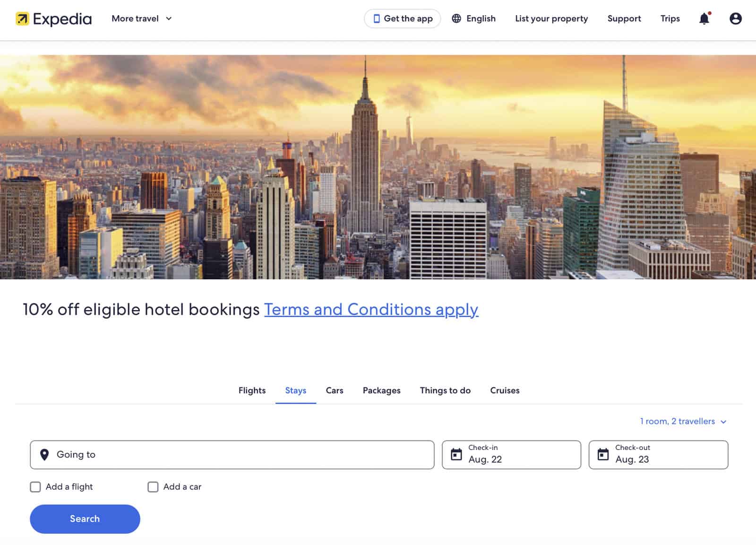The image size is (756, 545).
Task: Click the Search button
Action: coord(85,519)
